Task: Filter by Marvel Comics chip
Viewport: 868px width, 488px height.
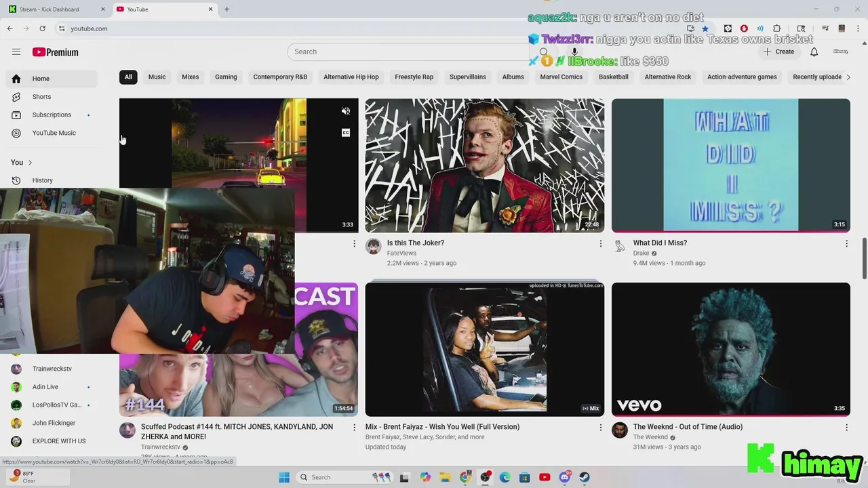Action: 561,77
